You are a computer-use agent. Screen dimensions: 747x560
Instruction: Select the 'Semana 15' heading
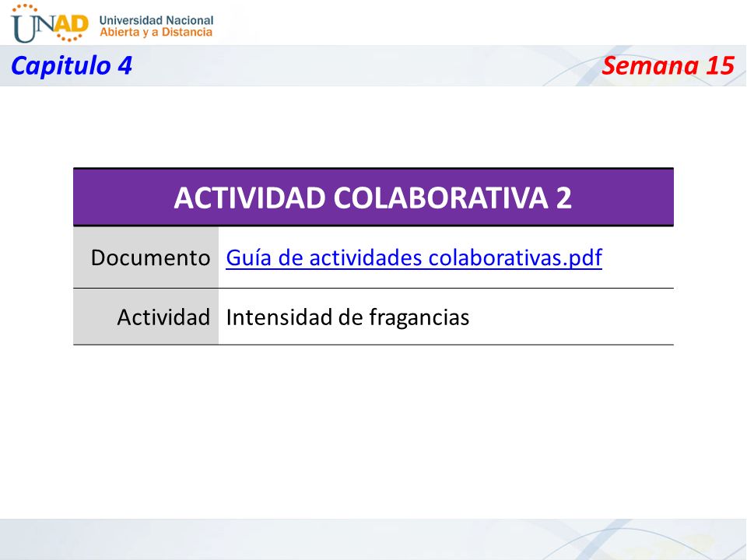tap(668, 65)
